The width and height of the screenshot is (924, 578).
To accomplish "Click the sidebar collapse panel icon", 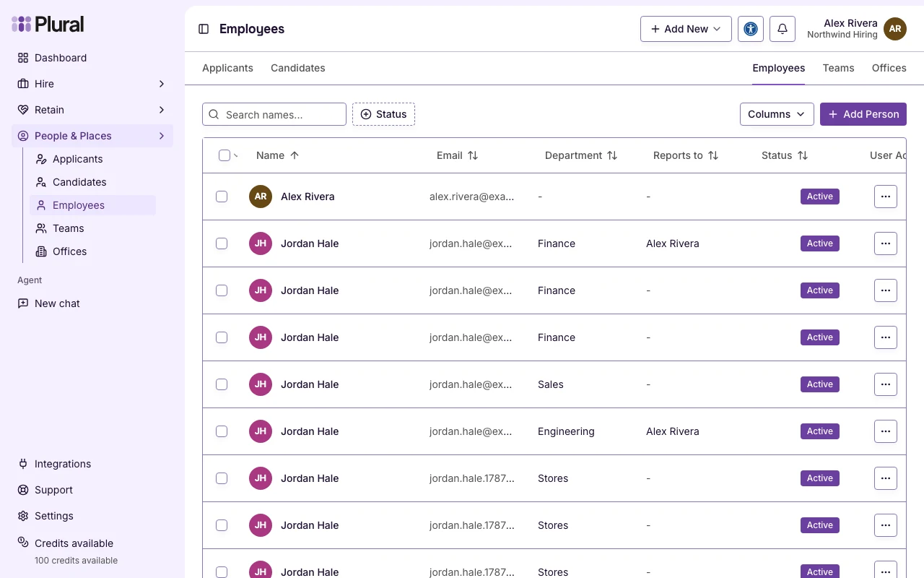I will click(204, 29).
